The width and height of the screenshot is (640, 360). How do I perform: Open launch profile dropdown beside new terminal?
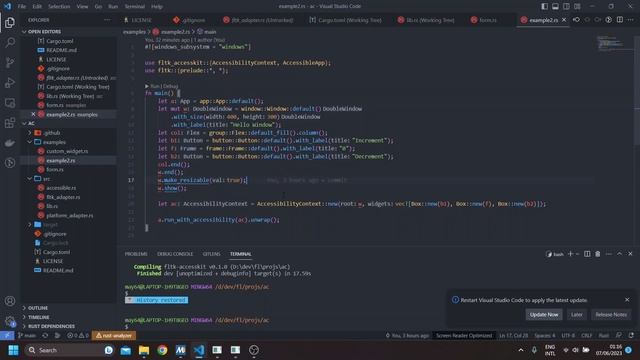pos(577,254)
